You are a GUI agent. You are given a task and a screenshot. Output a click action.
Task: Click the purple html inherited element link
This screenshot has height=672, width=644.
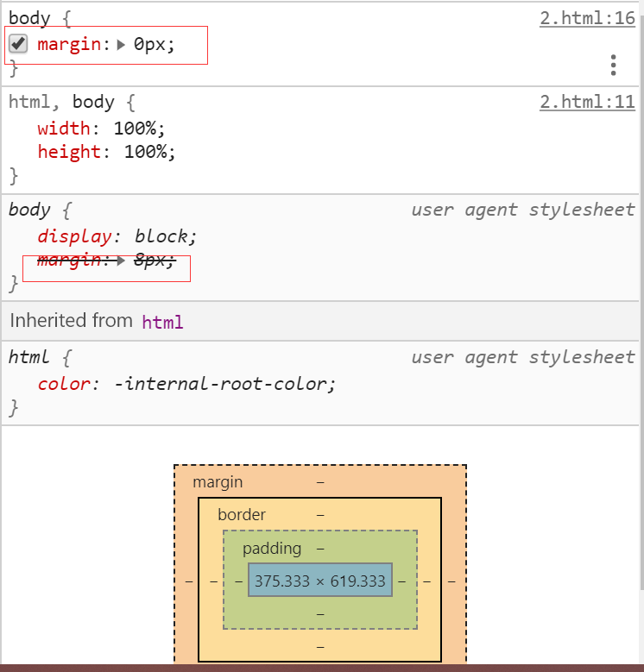click(x=162, y=323)
